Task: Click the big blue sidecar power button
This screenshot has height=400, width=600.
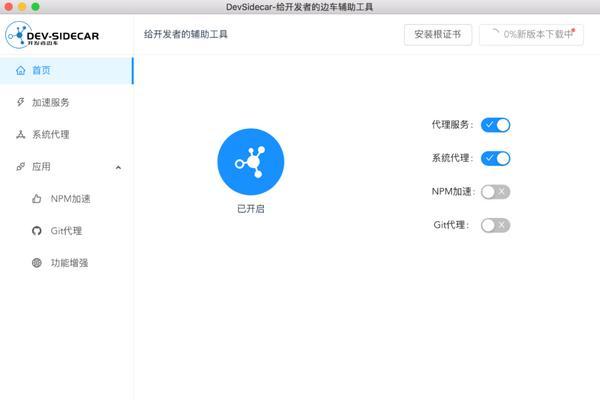Action: pos(251,162)
